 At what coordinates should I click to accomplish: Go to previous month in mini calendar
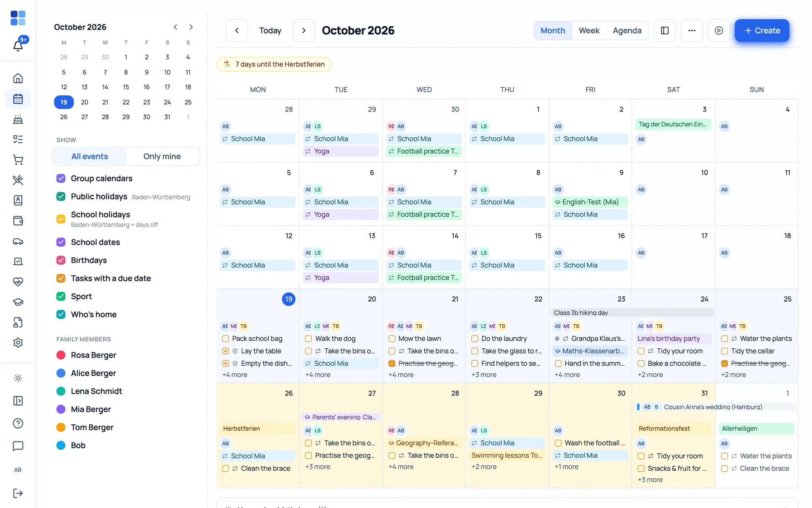[175, 27]
